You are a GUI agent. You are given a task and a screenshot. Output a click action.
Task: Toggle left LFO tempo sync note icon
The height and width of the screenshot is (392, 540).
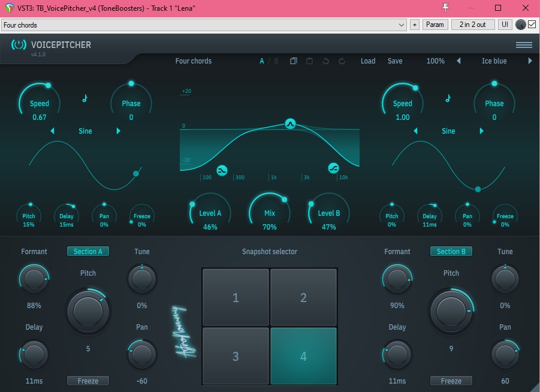85,98
